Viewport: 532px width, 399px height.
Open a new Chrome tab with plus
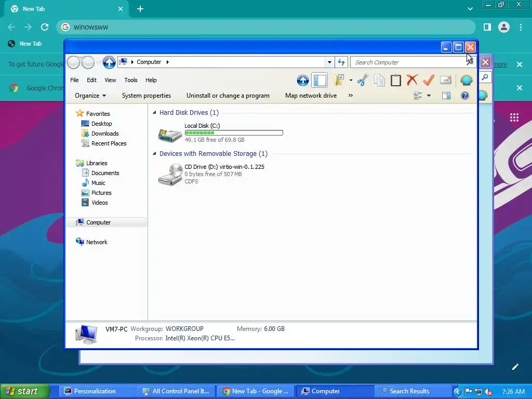[140, 9]
